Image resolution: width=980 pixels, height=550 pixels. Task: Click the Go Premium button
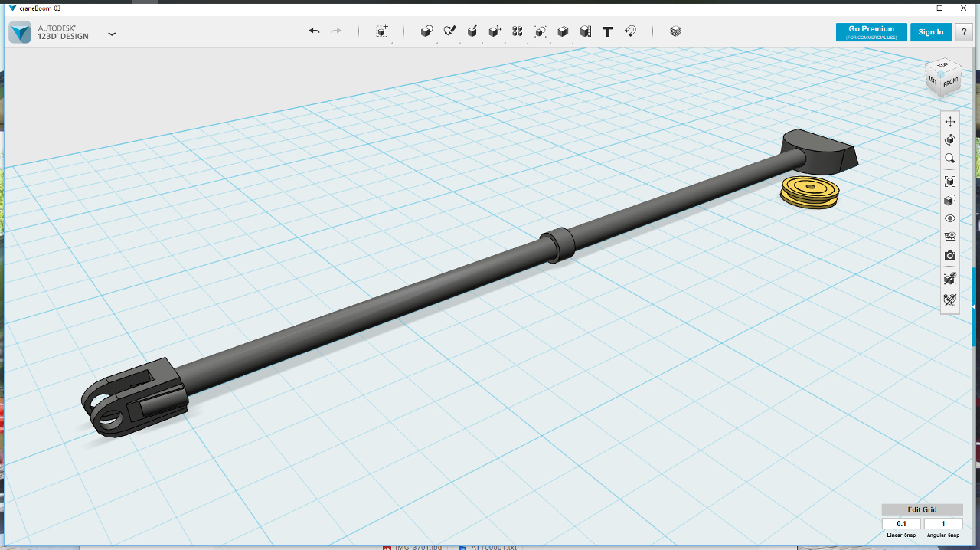871,32
